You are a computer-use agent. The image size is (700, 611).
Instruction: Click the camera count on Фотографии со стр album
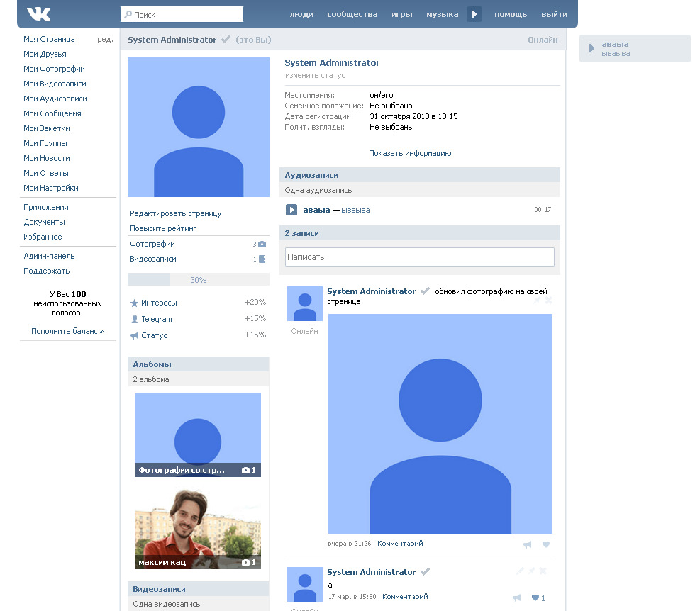pyautogui.click(x=249, y=470)
